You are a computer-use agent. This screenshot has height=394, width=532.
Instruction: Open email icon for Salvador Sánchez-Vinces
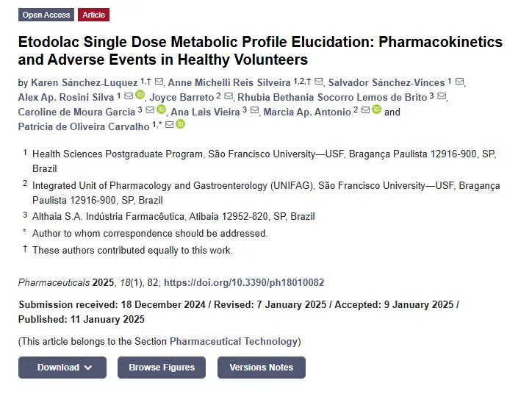pos(459,82)
